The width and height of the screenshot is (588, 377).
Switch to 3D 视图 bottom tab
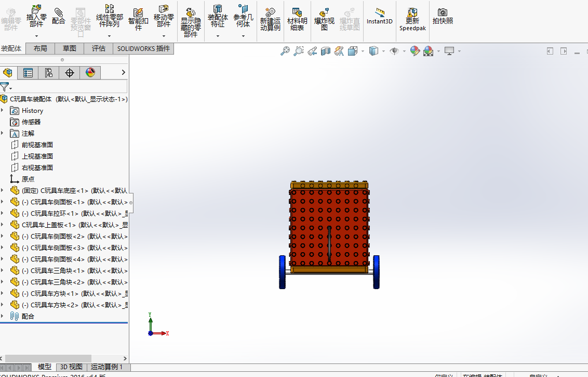coord(71,367)
